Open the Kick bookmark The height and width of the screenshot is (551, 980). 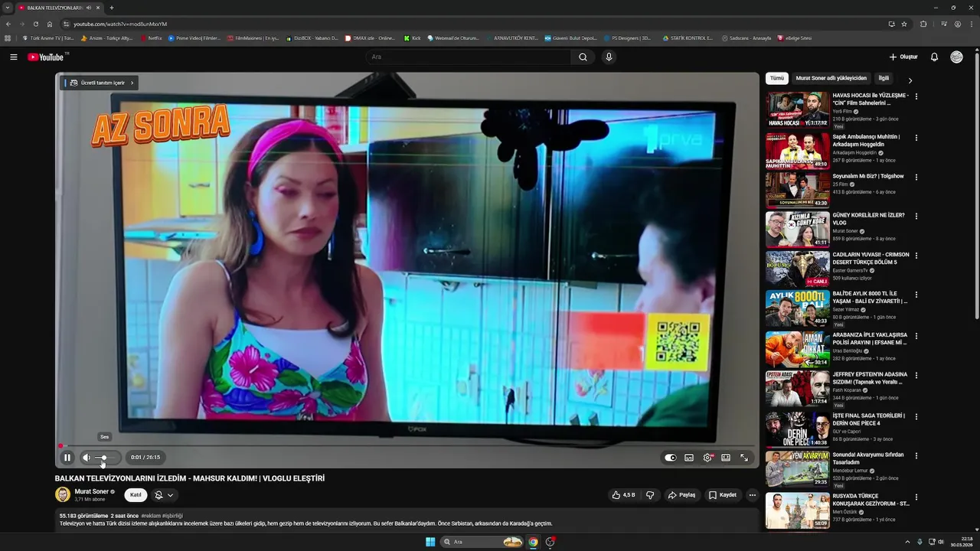click(x=413, y=37)
